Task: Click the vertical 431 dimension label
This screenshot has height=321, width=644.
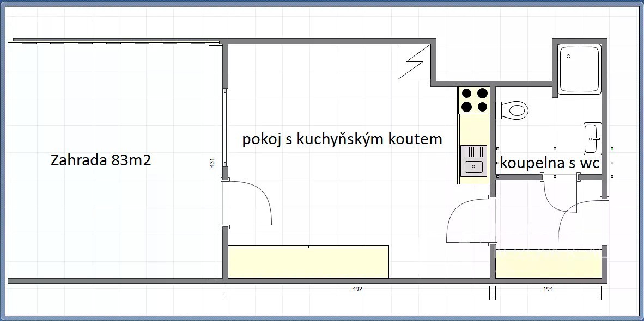Action: [x=213, y=162]
